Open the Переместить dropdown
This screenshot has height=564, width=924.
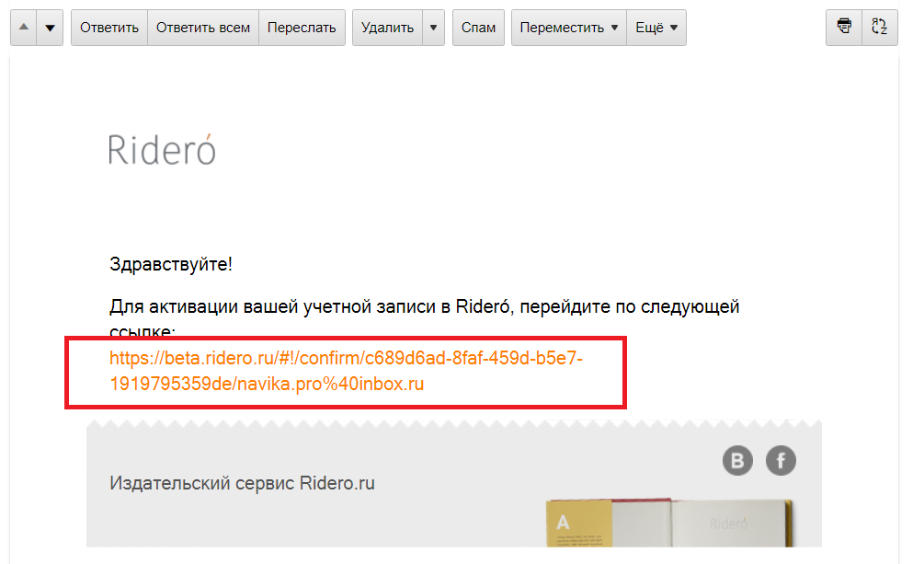[x=568, y=28]
